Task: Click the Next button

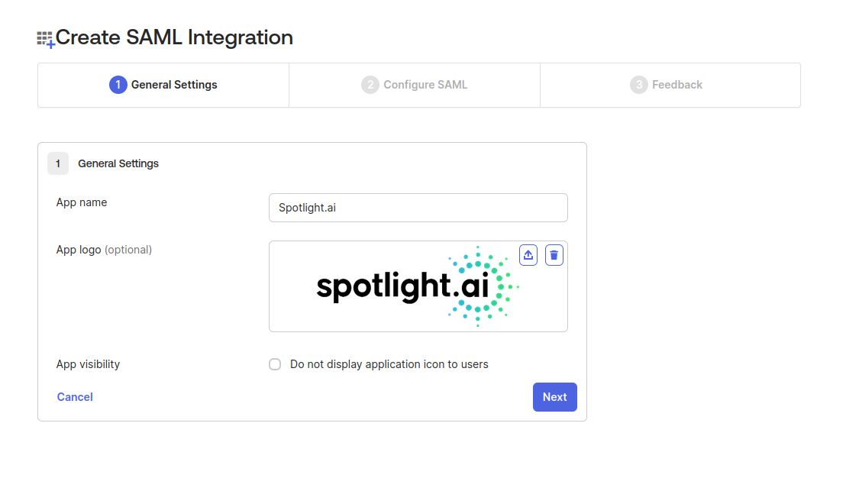Action: [554, 397]
